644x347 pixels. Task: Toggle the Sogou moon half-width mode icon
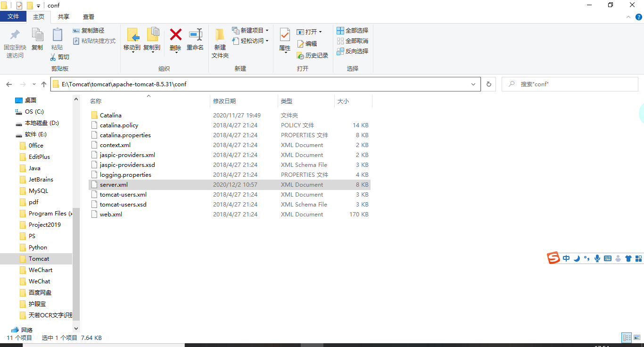click(x=577, y=258)
